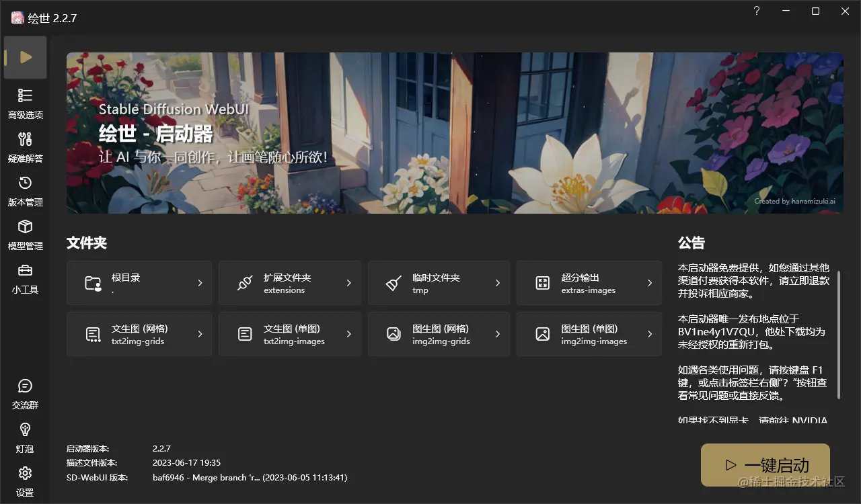Click the 公告 announcement scrollbar

838,335
